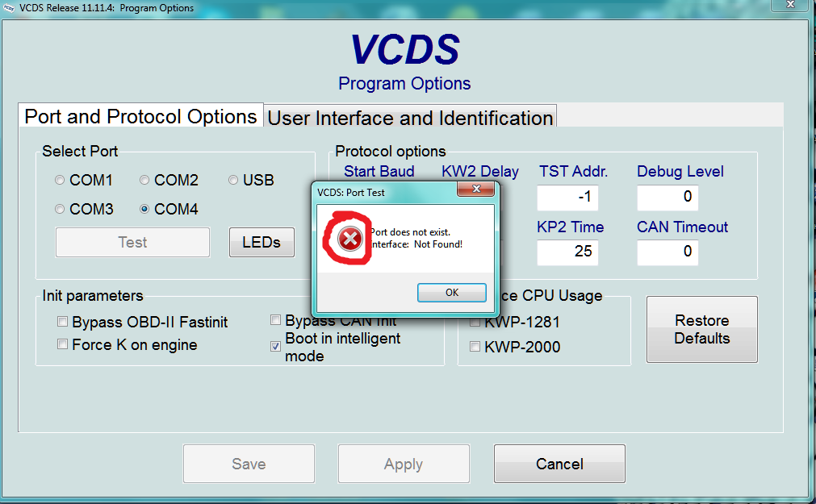Close the Port Test dialog with X
The height and width of the screenshot is (504, 816).
(476, 190)
